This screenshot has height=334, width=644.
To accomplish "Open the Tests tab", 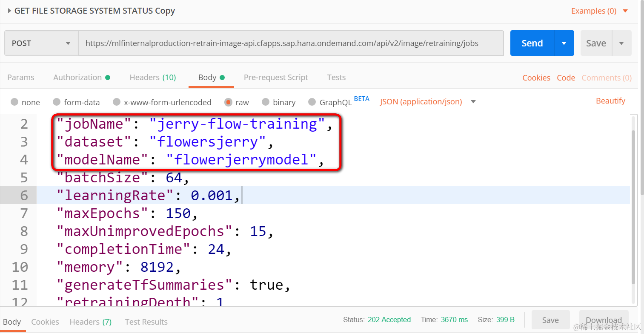I will 336,78.
